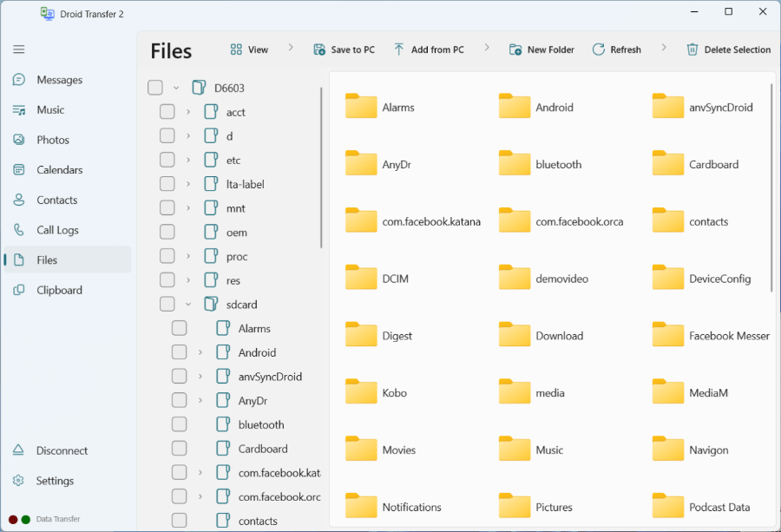Open the View layout option

click(x=248, y=49)
